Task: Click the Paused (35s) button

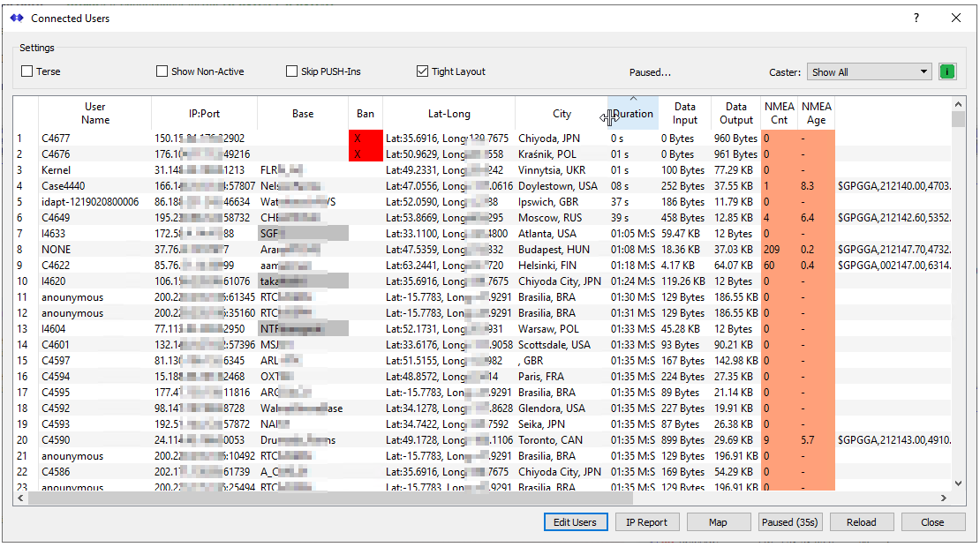Action: click(x=789, y=522)
